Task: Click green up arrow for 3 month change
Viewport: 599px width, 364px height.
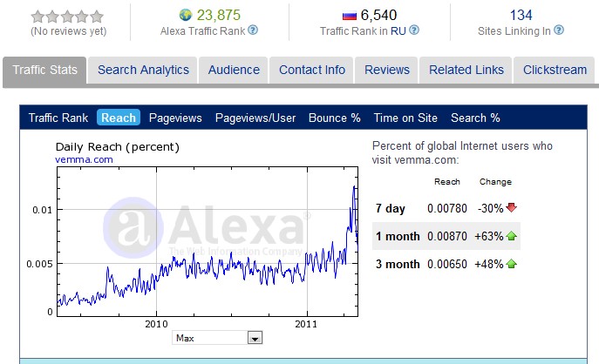Action: point(511,264)
